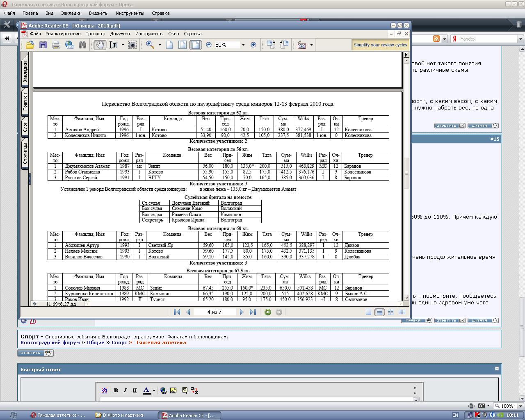The height and width of the screenshot is (420, 525).
Task: Toggle bold in the quick reply editor
Action: click(116, 390)
